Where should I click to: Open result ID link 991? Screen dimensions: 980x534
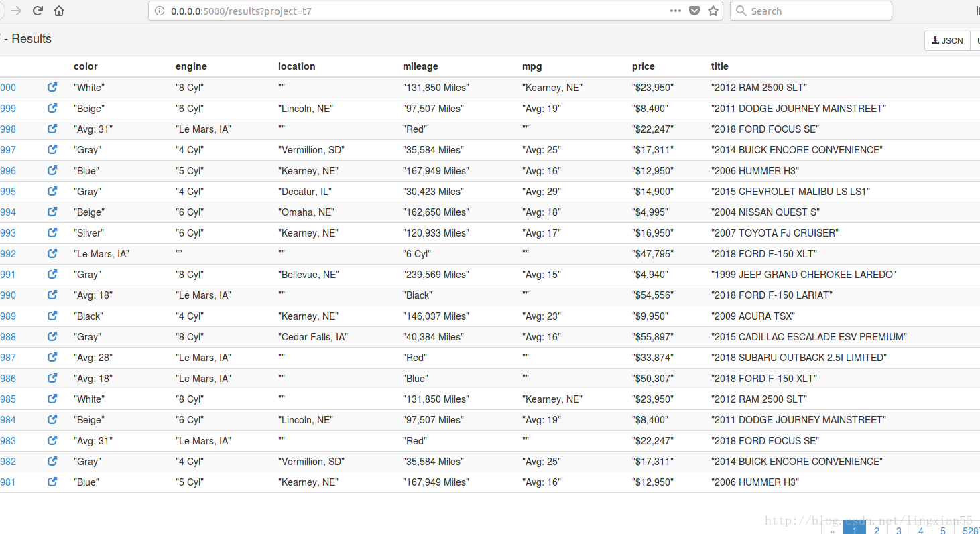(x=8, y=275)
